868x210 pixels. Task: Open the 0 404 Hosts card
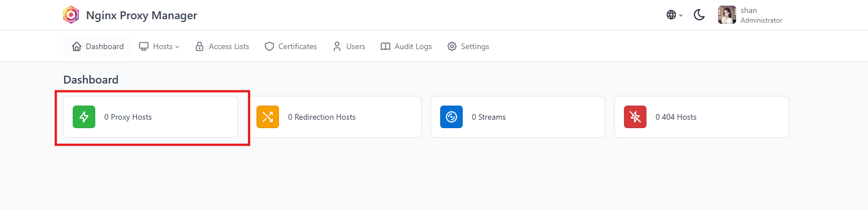coord(702,117)
